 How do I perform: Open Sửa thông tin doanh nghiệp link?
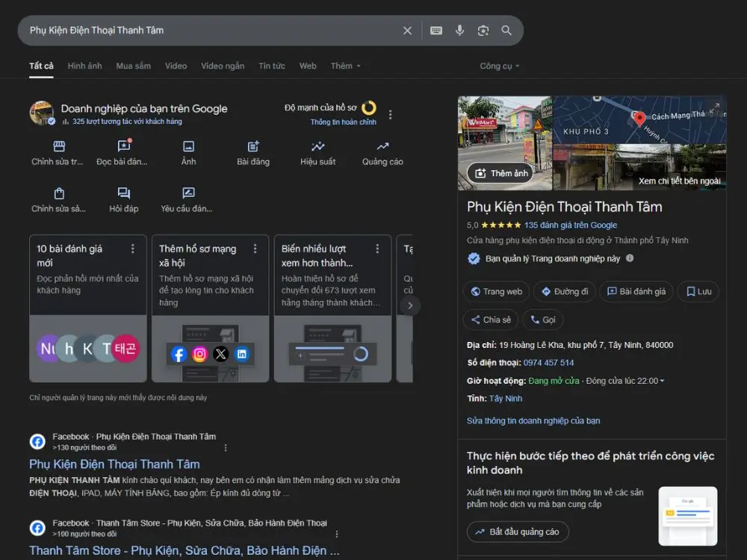(x=533, y=420)
